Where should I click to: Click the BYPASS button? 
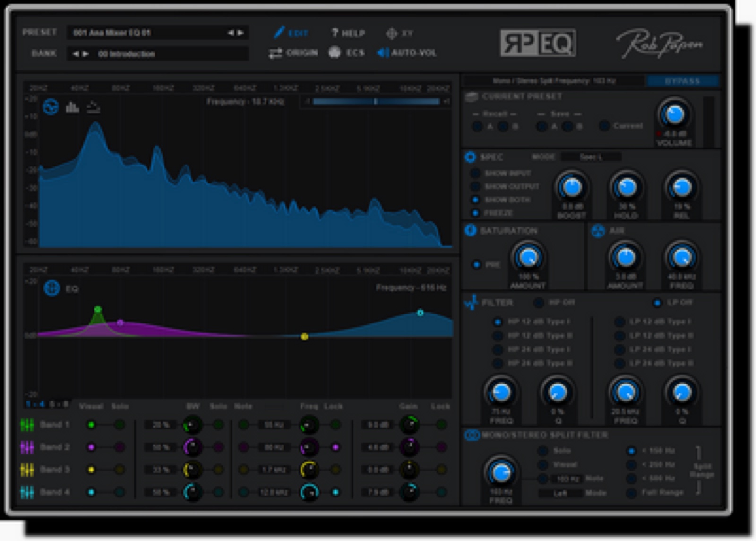click(x=682, y=81)
